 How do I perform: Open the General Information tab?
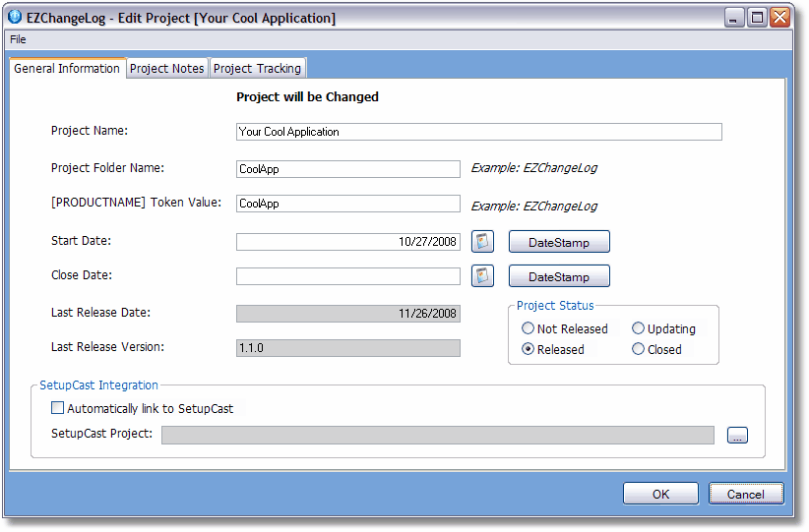pos(67,69)
